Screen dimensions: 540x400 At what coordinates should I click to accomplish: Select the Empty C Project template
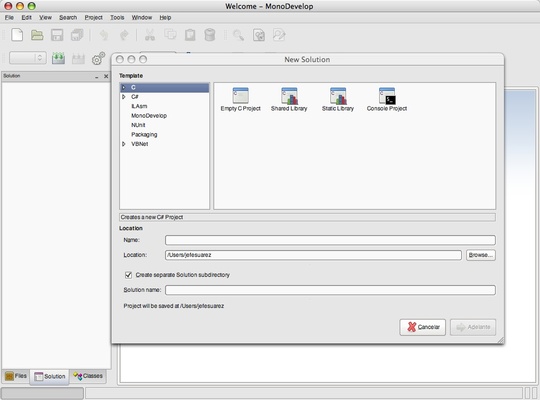click(x=240, y=100)
